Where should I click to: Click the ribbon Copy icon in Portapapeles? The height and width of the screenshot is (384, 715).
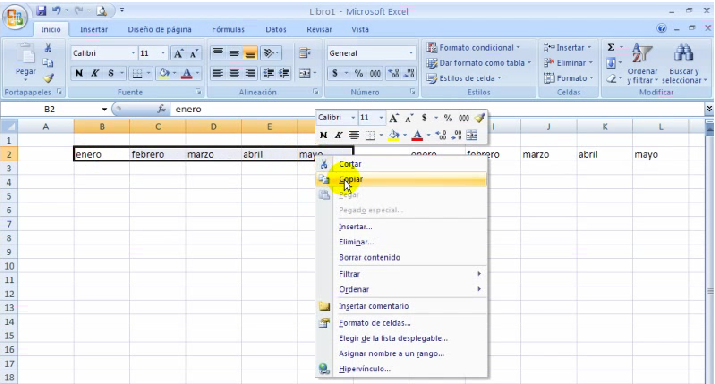click(48, 62)
